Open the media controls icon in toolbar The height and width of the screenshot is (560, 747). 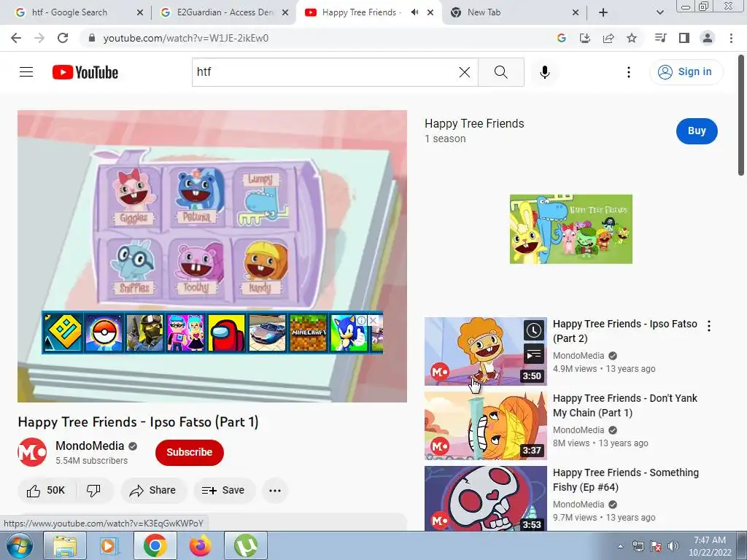[x=661, y=38]
